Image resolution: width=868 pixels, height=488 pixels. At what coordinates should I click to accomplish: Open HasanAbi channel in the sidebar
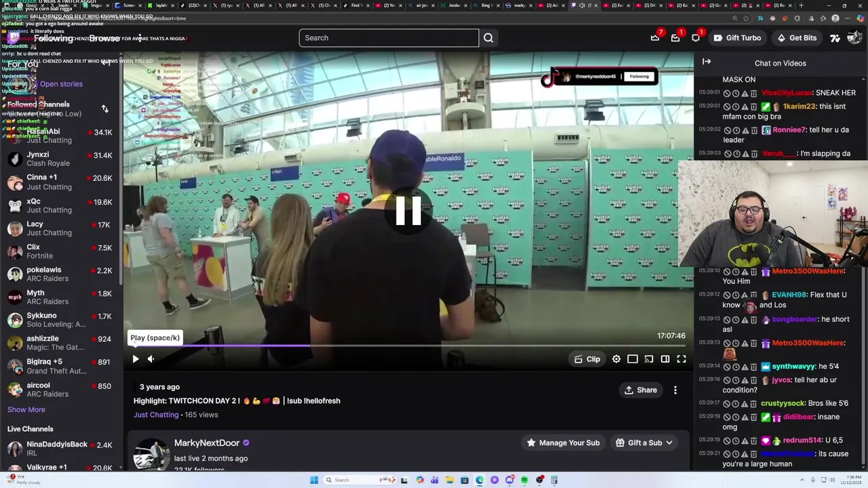click(61, 136)
